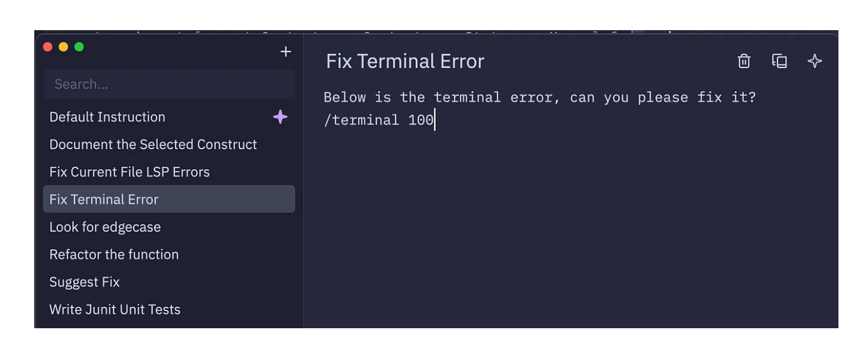Click the plus icon to add prompt
The width and height of the screenshot is (868, 343).
point(286,52)
